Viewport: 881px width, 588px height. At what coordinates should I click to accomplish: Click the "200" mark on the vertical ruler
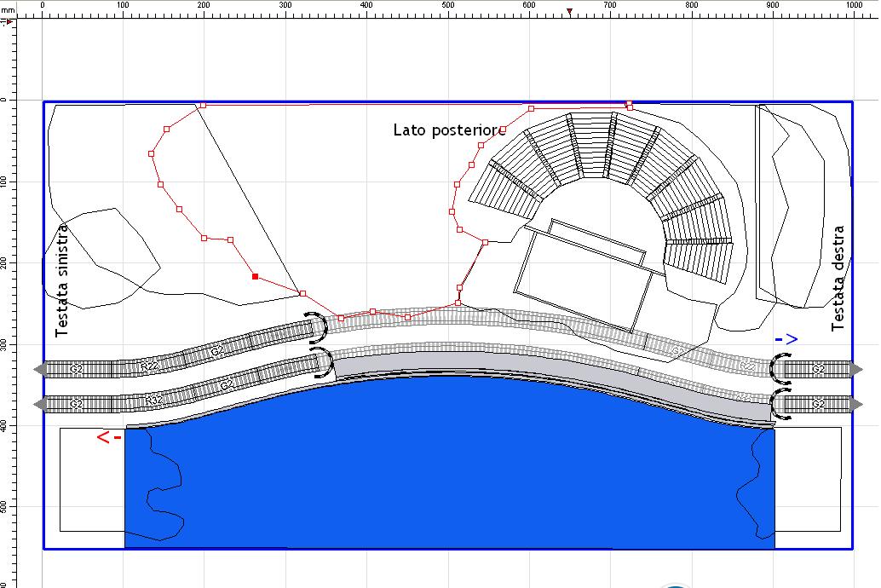[4, 262]
